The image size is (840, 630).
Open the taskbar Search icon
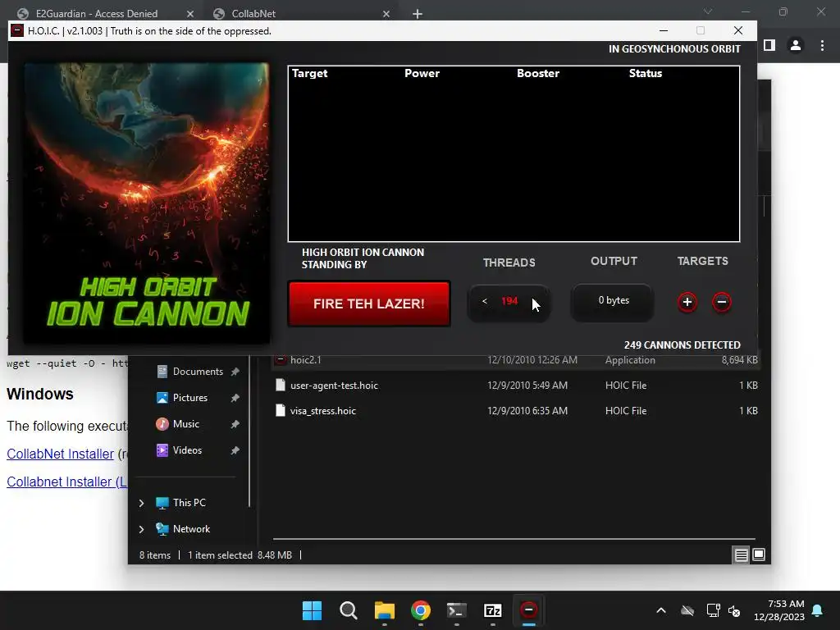348,610
